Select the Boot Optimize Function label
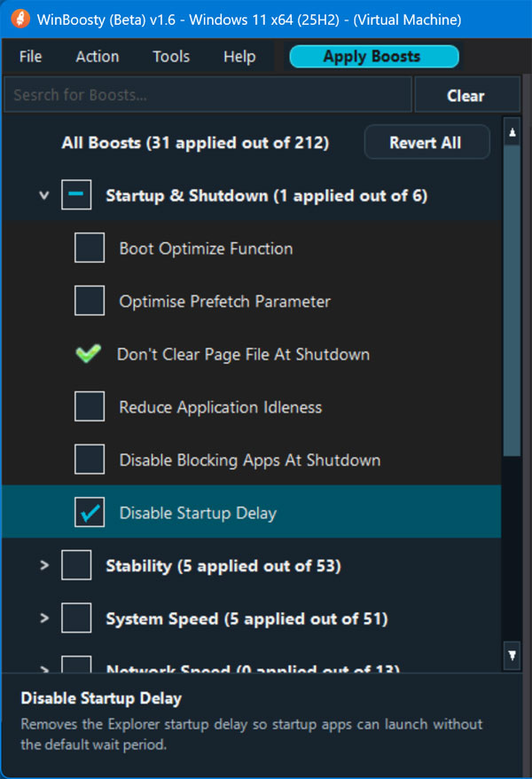532x779 pixels. pyautogui.click(x=206, y=248)
